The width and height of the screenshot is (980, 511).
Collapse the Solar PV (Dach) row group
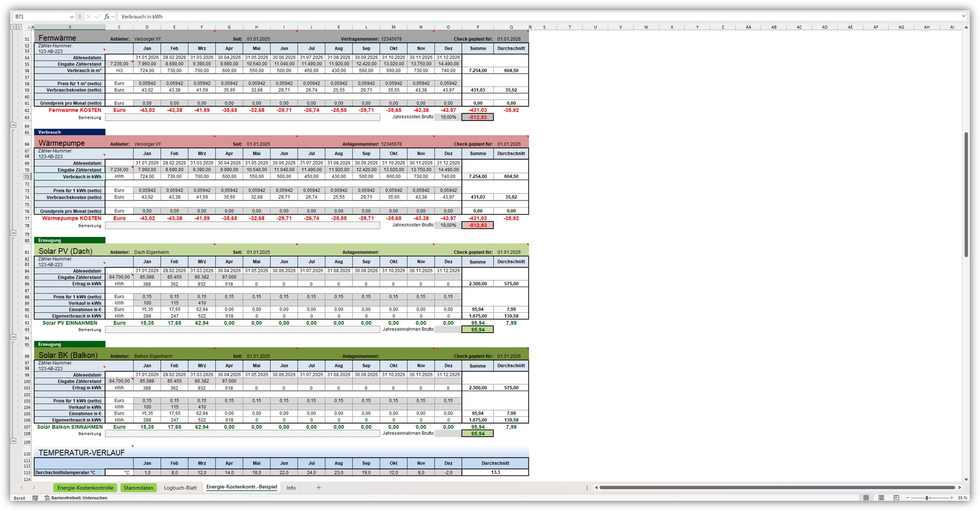(x=14, y=337)
